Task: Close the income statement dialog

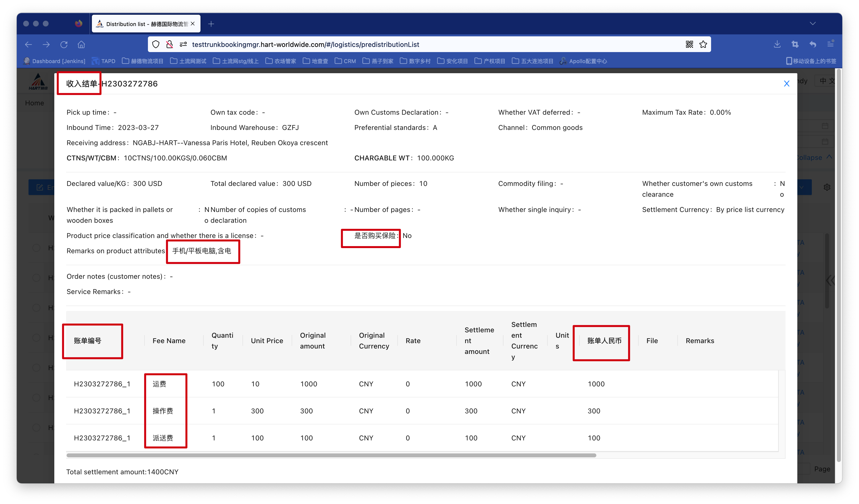Action: tap(787, 84)
